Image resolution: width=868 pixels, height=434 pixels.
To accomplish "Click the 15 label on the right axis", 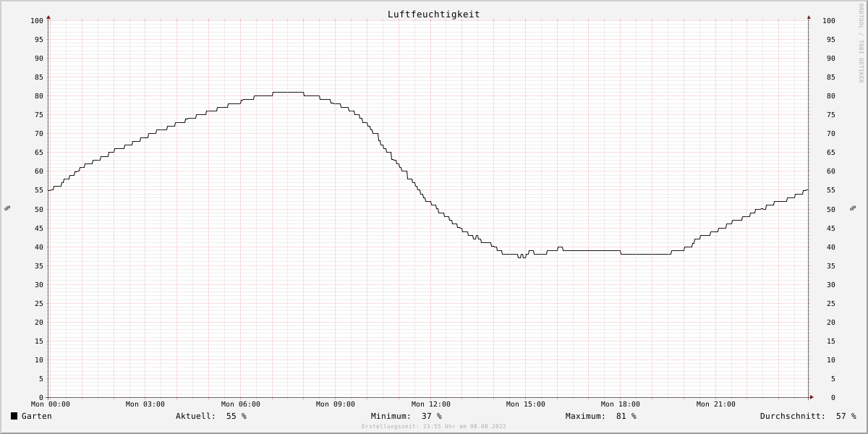I will (830, 341).
